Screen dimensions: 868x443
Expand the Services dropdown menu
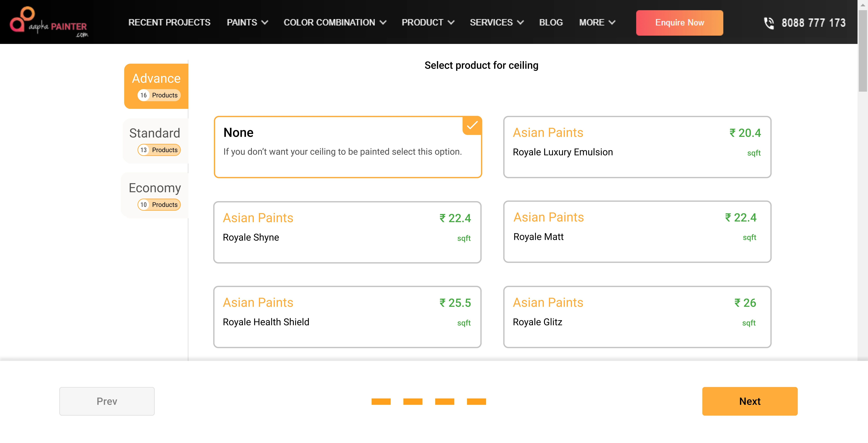[497, 23]
